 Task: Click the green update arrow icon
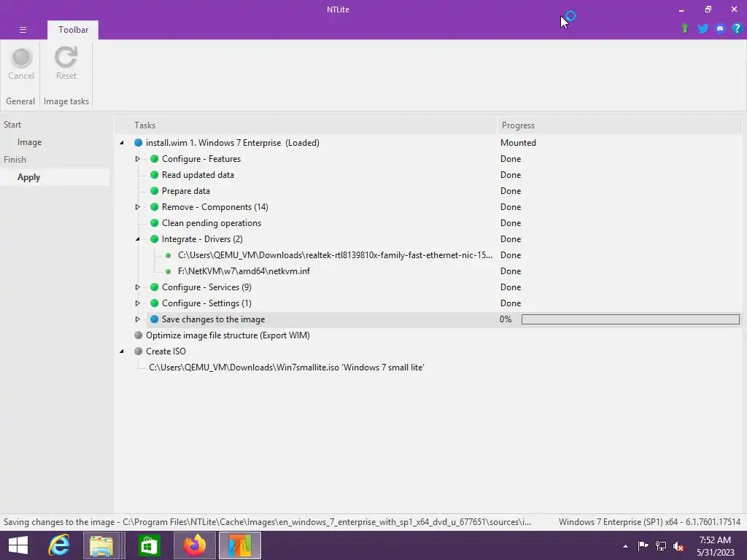(x=684, y=28)
